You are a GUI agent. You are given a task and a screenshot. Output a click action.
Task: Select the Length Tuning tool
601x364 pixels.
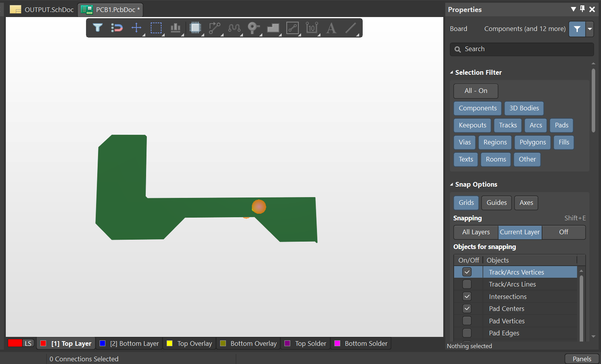[234, 28]
